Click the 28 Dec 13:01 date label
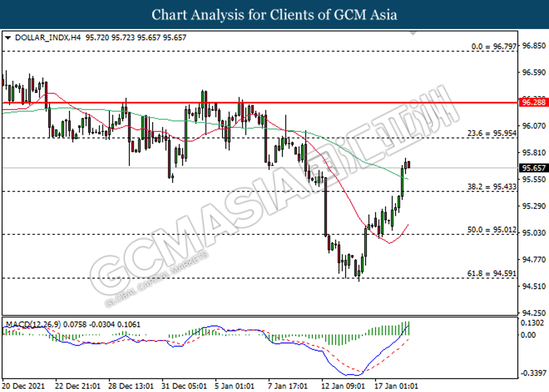Viewport: 549px width, 392px height. pyautogui.click(x=131, y=386)
